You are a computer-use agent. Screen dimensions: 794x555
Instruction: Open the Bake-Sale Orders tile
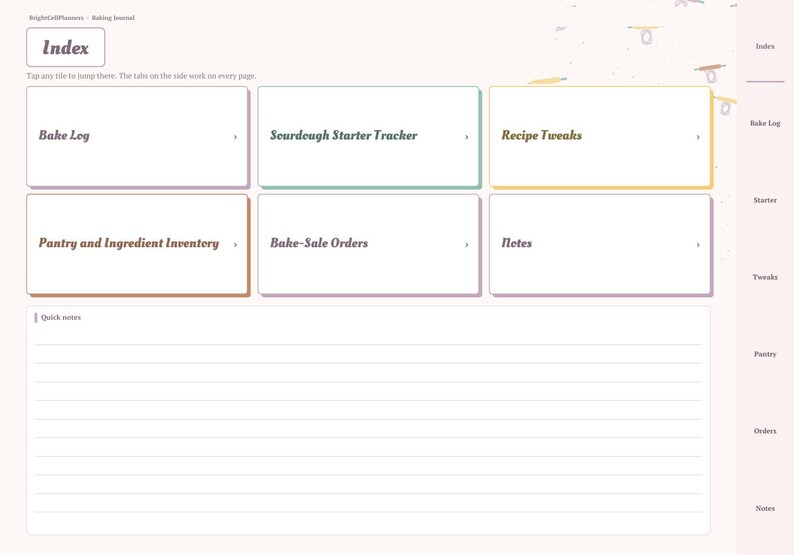click(368, 244)
